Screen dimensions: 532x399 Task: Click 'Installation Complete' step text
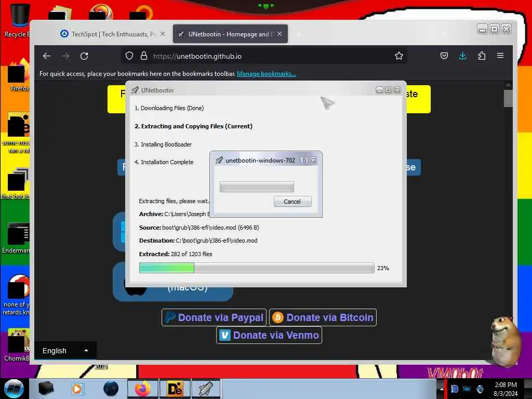[x=164, y=162]
